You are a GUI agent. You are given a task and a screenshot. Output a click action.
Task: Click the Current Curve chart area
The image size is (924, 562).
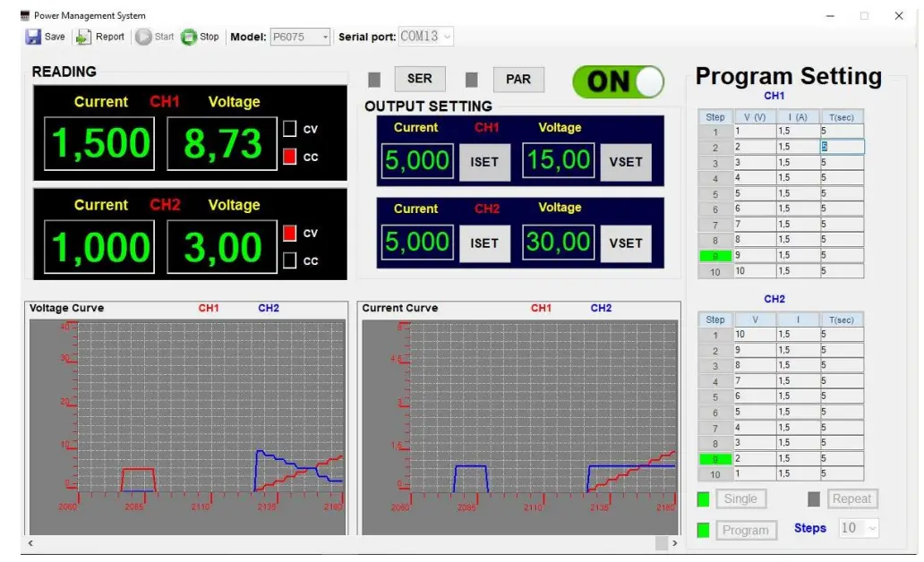[520, 427]
